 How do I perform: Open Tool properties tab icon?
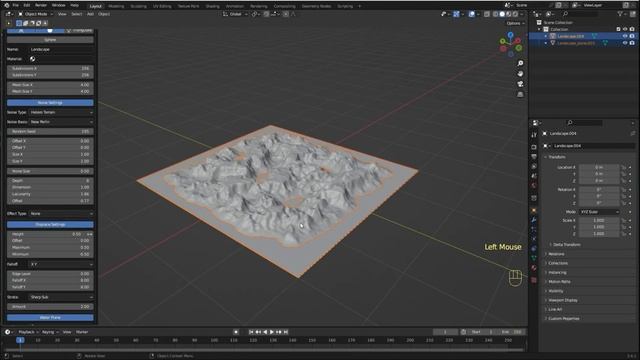point(534,135)
